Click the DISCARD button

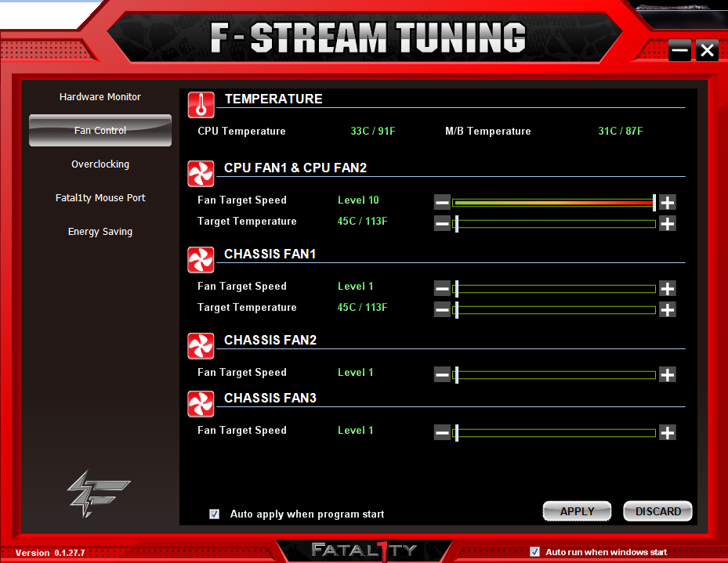(x=657, y=511)
